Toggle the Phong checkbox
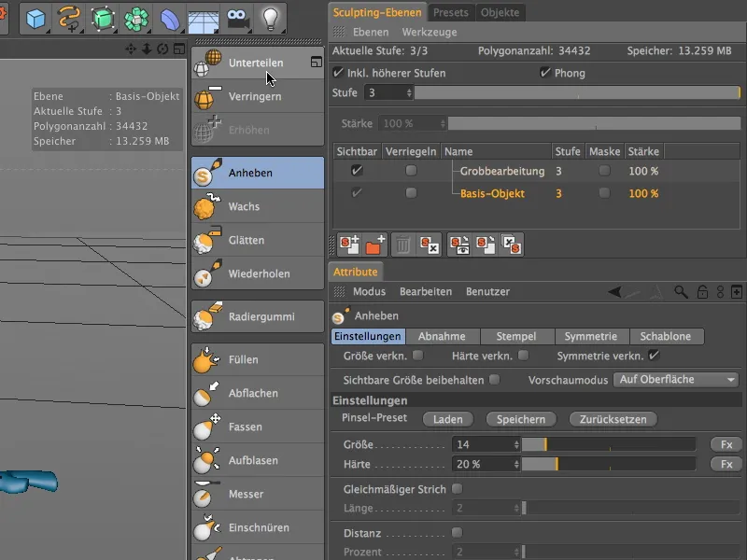 pos(545,73)
